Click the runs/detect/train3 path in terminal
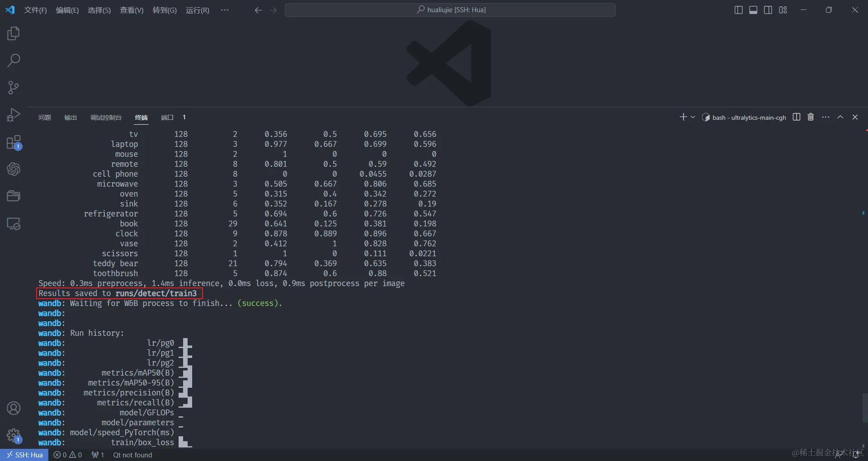The width and height of the screenshot is (868, 461). [x=156, y=293]
